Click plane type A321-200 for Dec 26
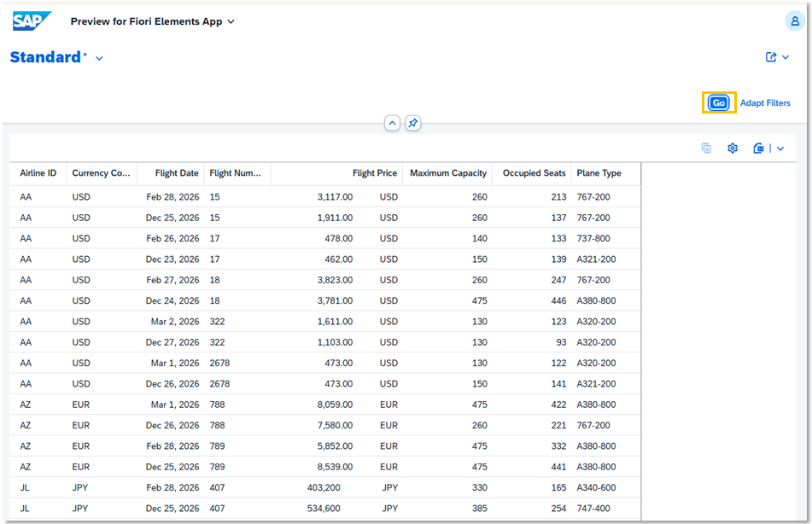 click(x=597, y=384)
